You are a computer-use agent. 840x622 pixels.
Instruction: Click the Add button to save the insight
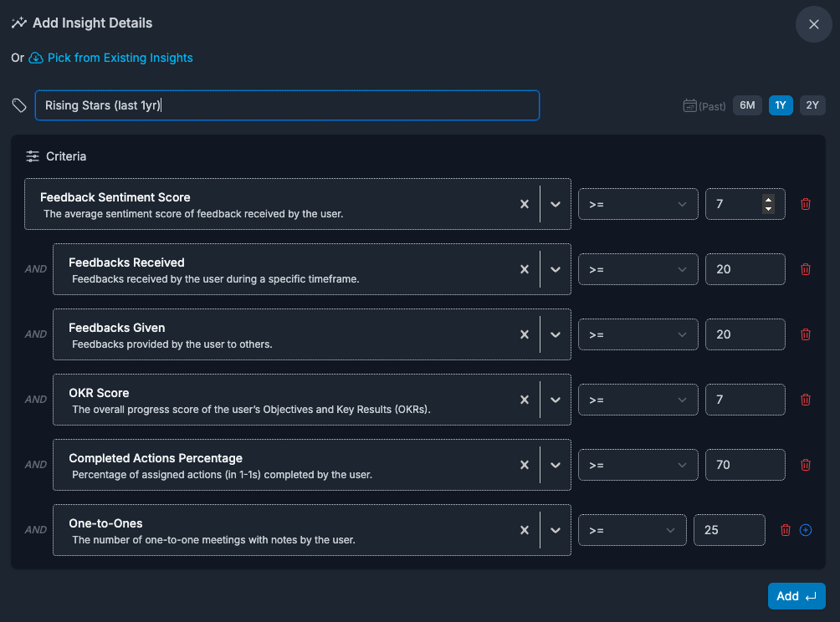[796, 595]
